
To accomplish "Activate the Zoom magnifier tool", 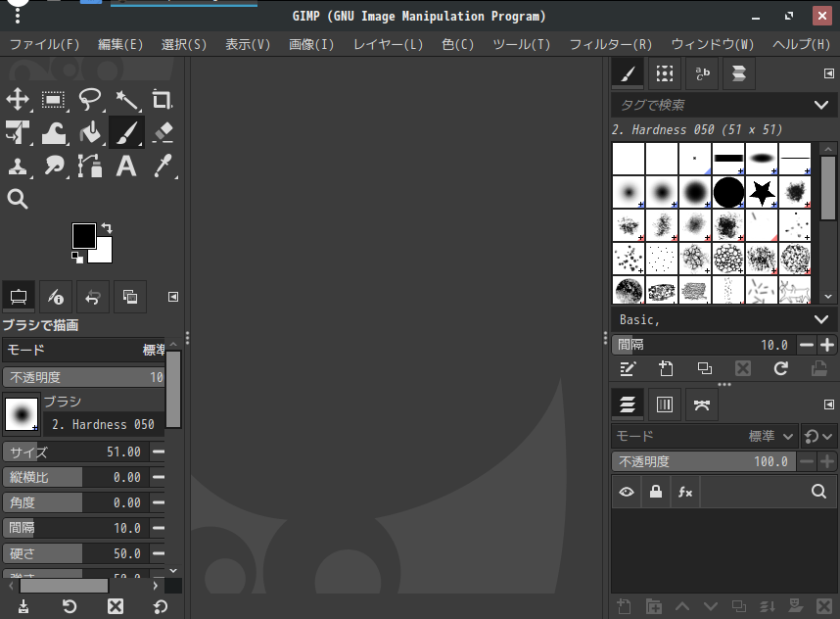I will coord(18,199).
